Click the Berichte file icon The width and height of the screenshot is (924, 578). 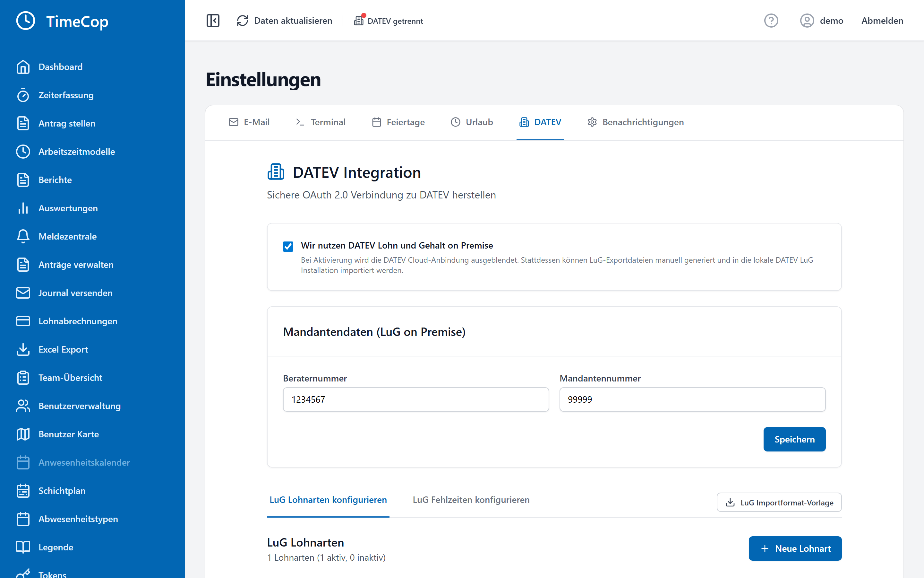coord(23,180)
